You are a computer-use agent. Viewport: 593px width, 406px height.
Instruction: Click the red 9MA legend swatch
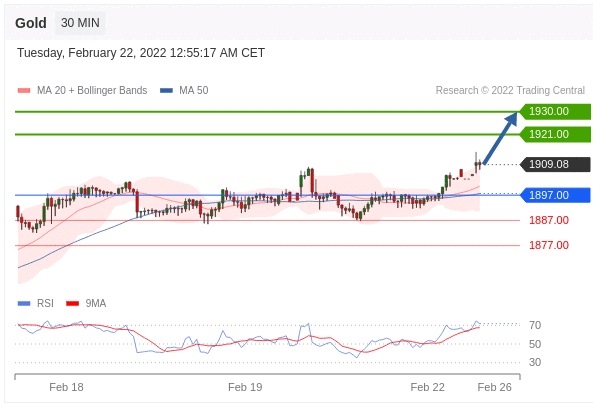click(72, 303)
